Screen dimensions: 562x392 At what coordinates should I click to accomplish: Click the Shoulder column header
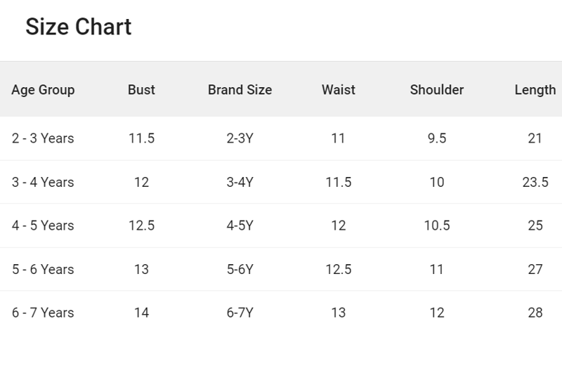[436, 90]
